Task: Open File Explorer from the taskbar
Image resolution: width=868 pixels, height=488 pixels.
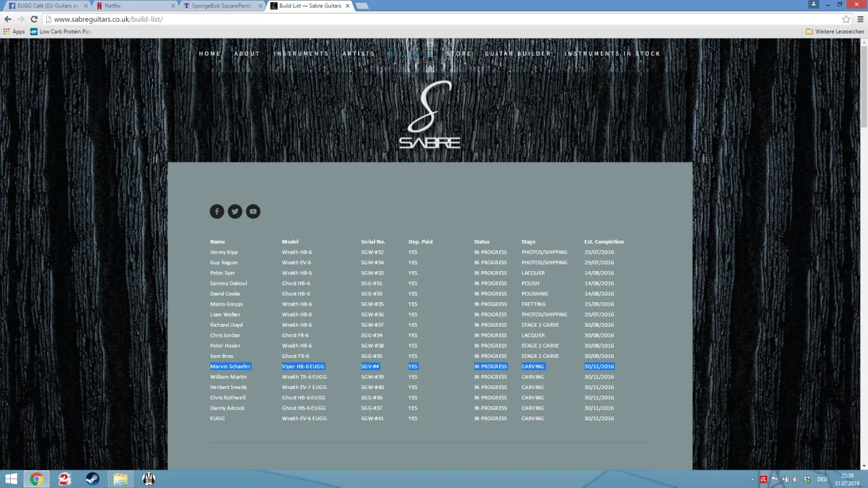Action: [x=120, y=479]
